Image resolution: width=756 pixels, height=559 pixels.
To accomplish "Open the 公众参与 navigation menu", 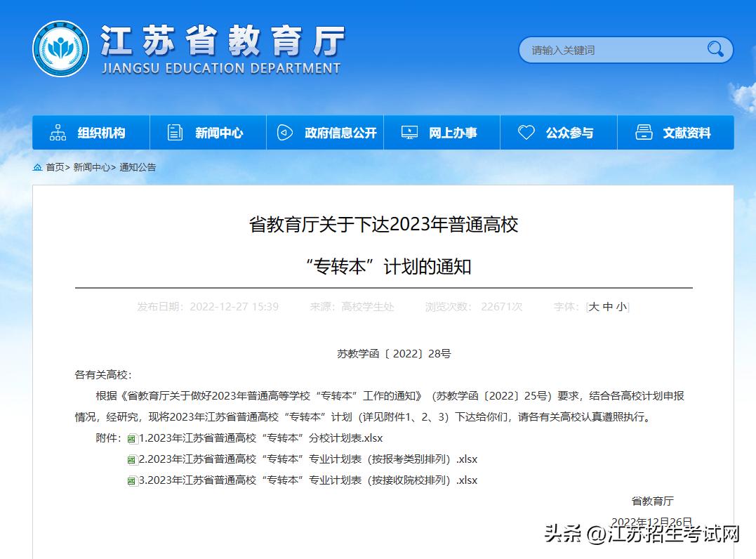I will click(571, 132).
